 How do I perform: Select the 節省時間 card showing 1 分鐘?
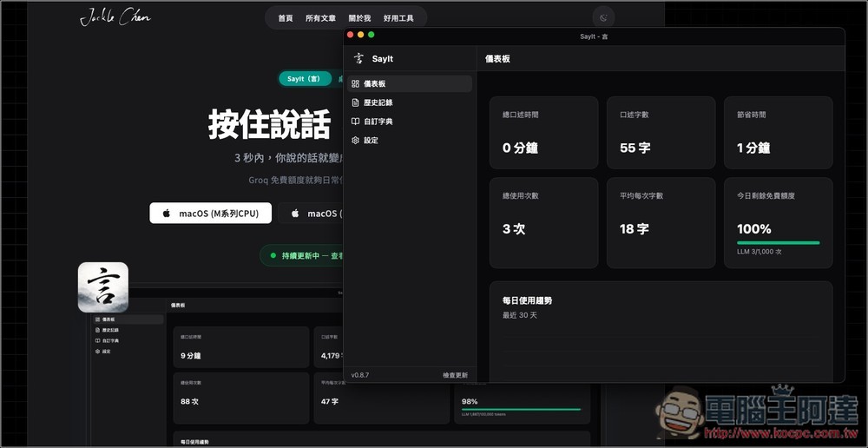coord(779,133)
